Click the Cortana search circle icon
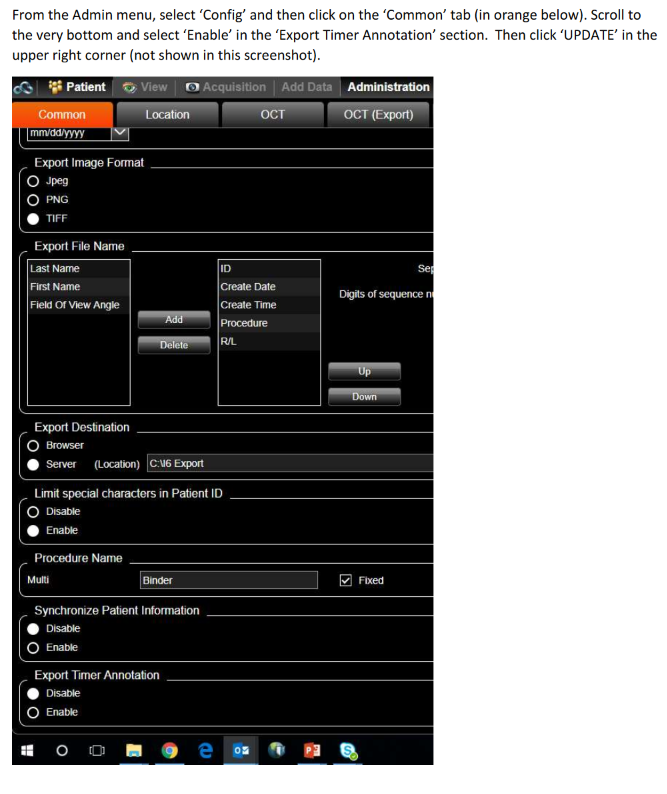The height and width of the screenshot is (794, 667). 62,750
